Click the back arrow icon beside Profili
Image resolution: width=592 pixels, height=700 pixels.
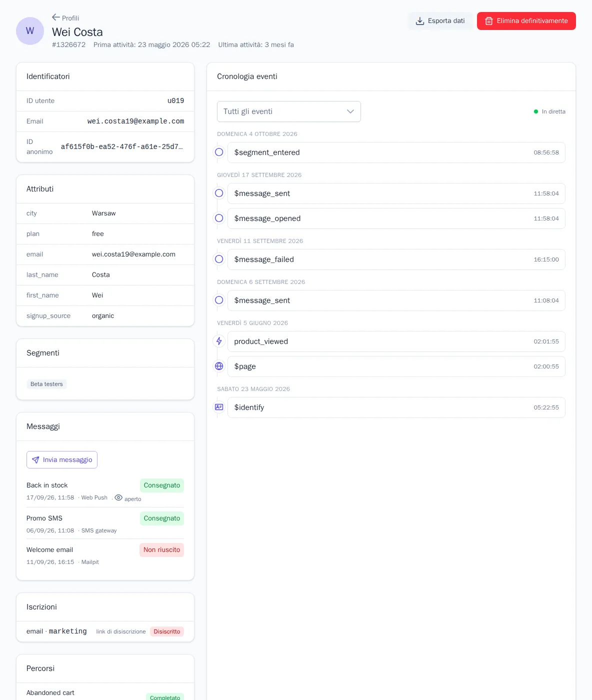(56, 17)
